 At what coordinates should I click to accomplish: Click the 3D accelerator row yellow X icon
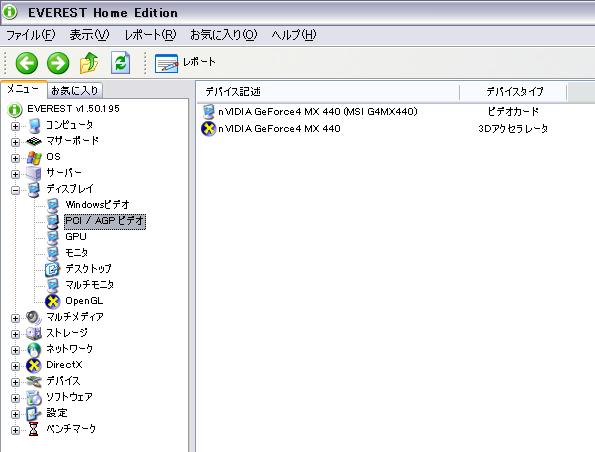point(208,129)
